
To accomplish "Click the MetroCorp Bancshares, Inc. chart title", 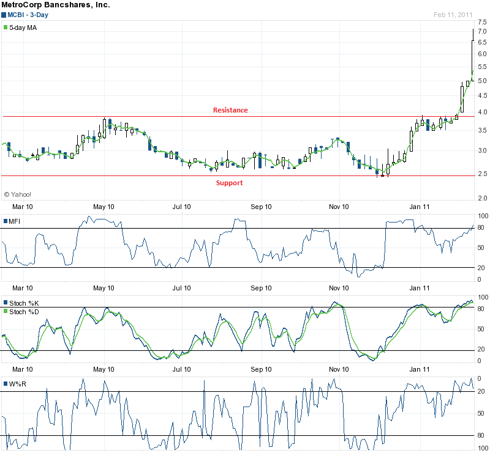I will (56, 5).
